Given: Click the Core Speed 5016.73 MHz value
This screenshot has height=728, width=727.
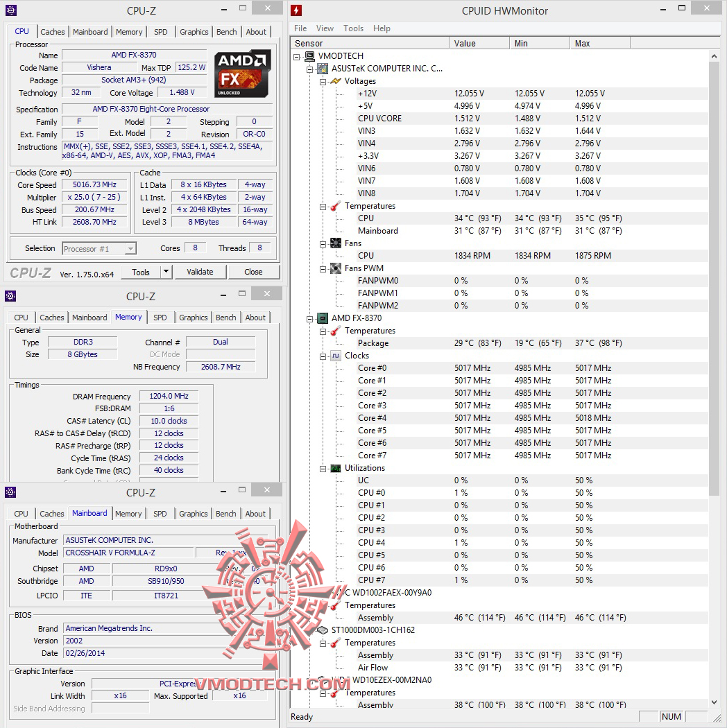Looking at the screenshot, I should [95, 185].
